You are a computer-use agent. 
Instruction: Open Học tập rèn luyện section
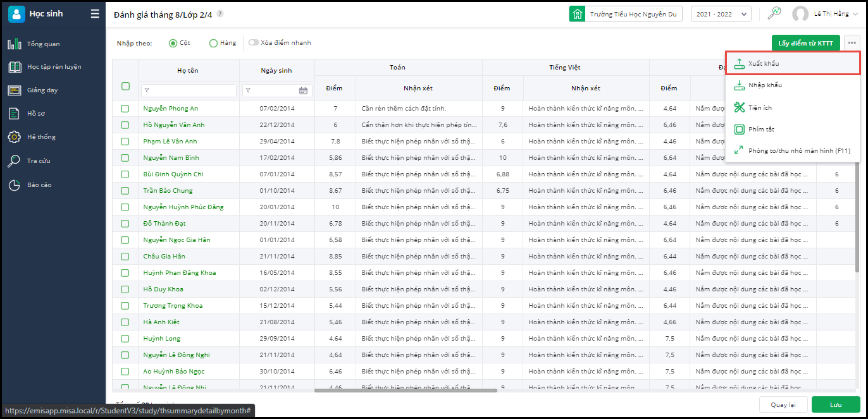pos(53,67)
